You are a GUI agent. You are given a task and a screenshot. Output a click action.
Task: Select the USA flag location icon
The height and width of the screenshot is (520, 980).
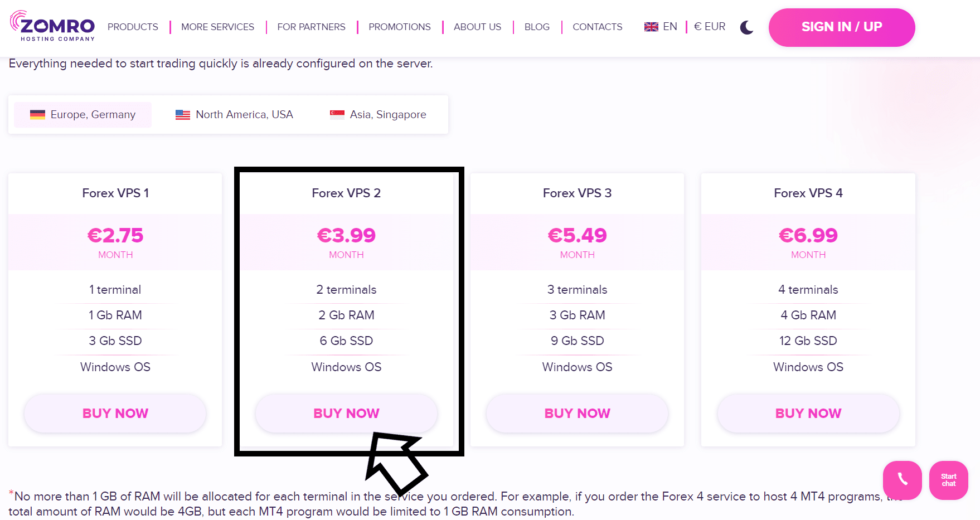coord(183,115)
